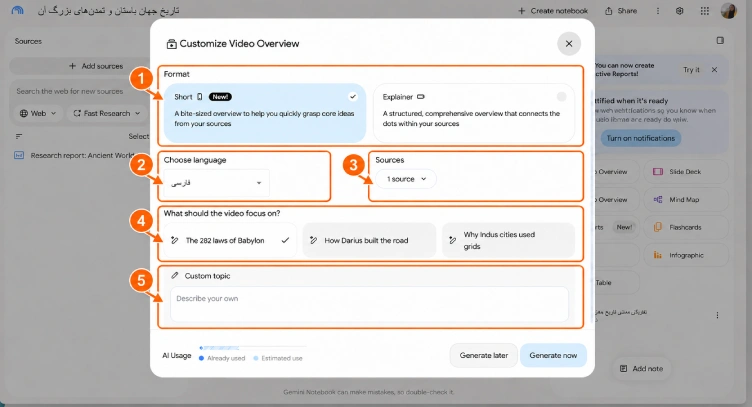Choose How Darius built the road topic
The image size is (752, 407).
369,240
